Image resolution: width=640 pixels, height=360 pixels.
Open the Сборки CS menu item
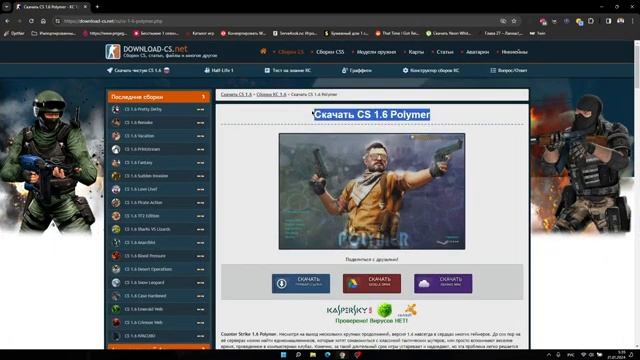[291, 52]
